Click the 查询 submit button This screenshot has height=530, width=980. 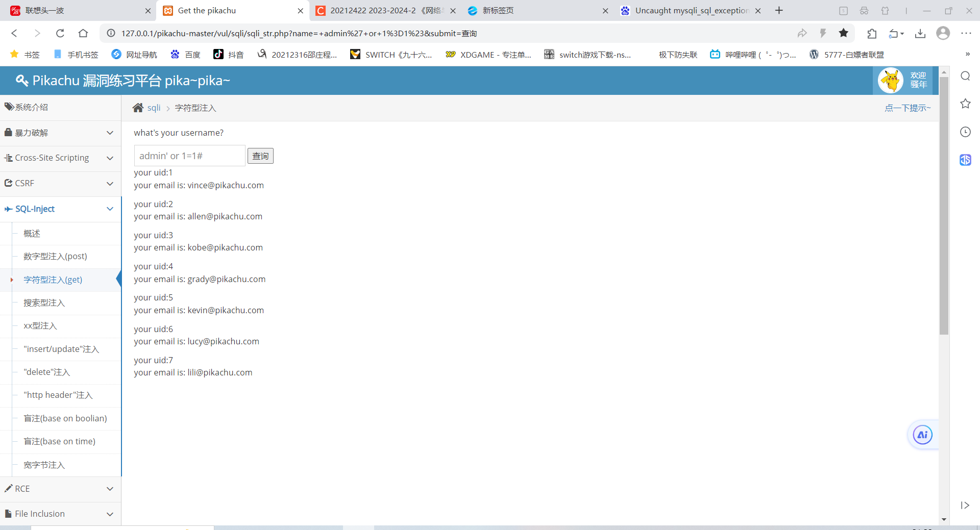(260, 156)
